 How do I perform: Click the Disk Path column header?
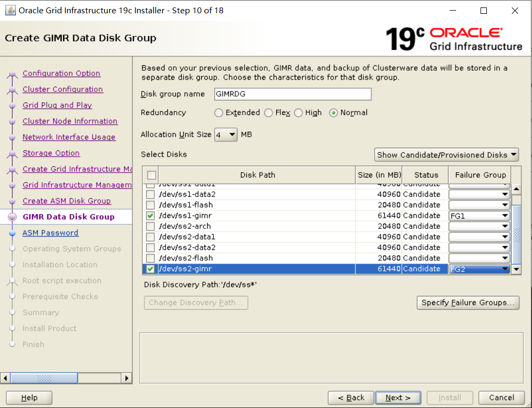(x=257, y=175)
